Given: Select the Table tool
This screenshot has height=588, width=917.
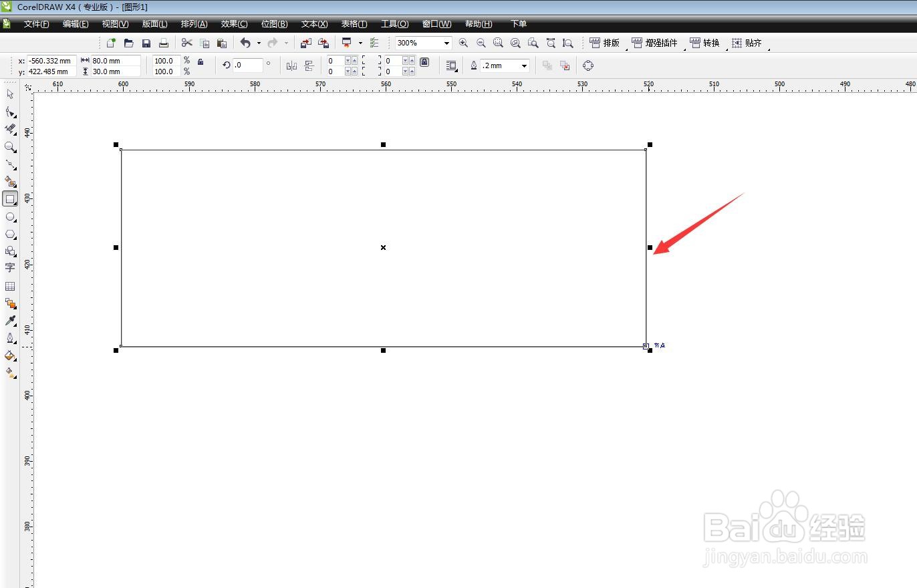Looking at the screenshot, I should click(10, 286).
